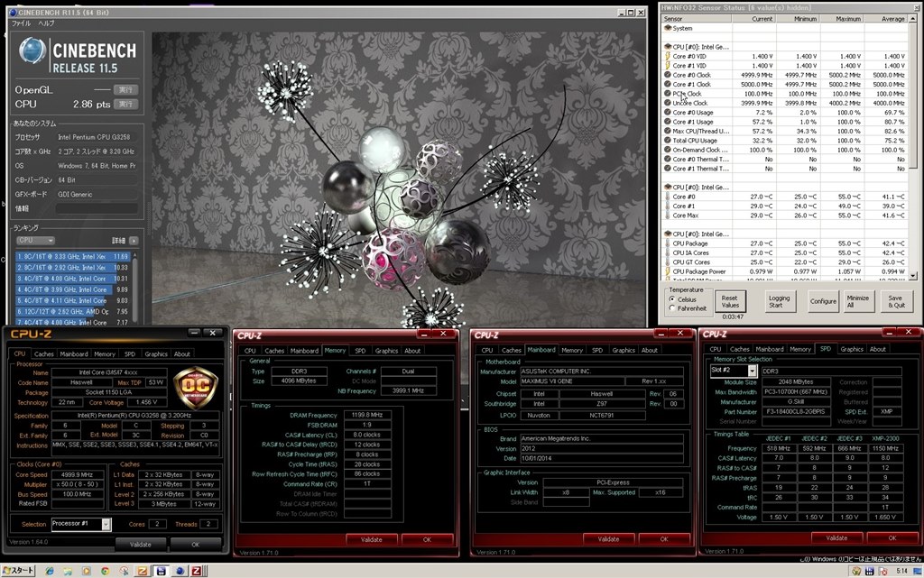Switch to Mainboard tab in left CPU-Z window
Screen dimensions: 924x578
click(x=74, y=353)
